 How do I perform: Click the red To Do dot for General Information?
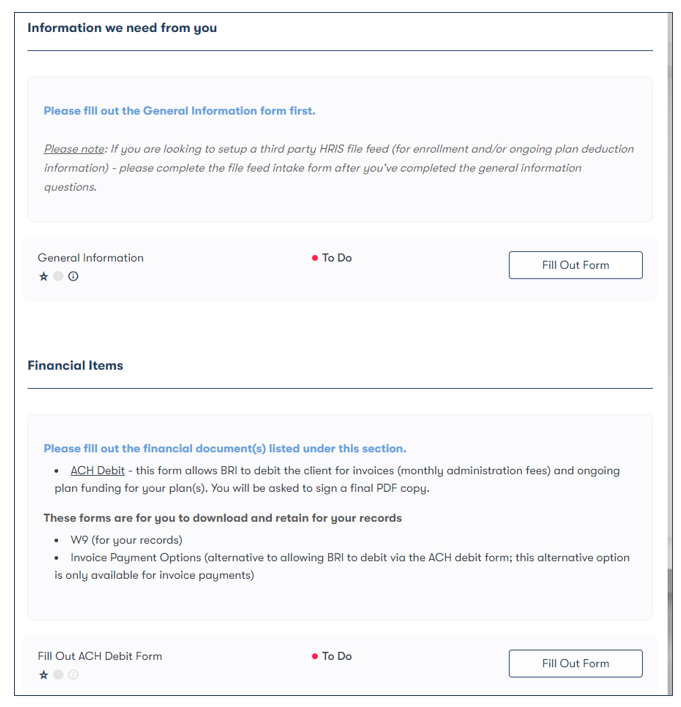[x=315, y=258]
